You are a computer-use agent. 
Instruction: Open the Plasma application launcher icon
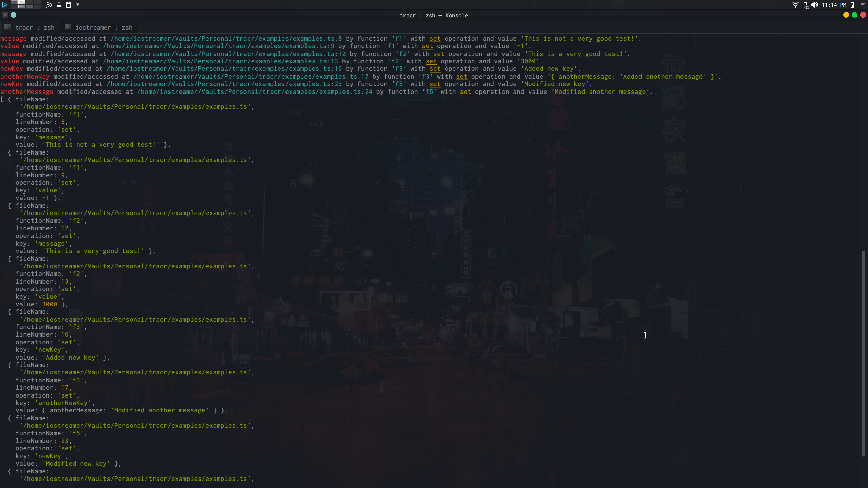5,5
